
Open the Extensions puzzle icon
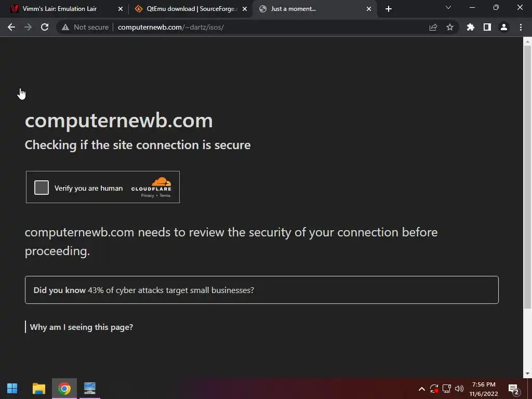(471, 27)
